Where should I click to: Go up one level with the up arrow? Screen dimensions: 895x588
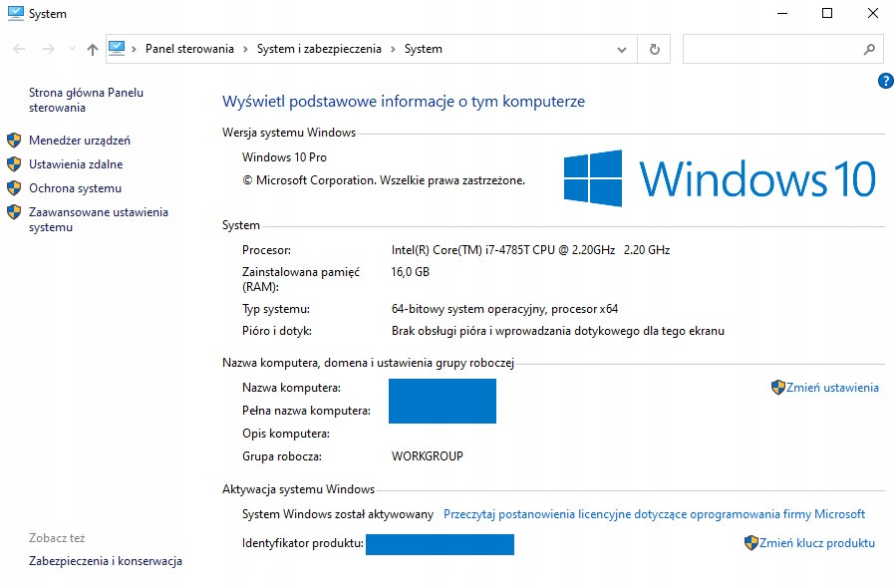[93, 49]
